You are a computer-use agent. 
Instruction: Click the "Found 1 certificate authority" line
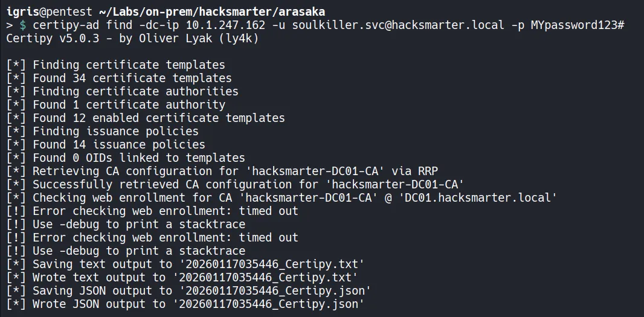point(129,104)
